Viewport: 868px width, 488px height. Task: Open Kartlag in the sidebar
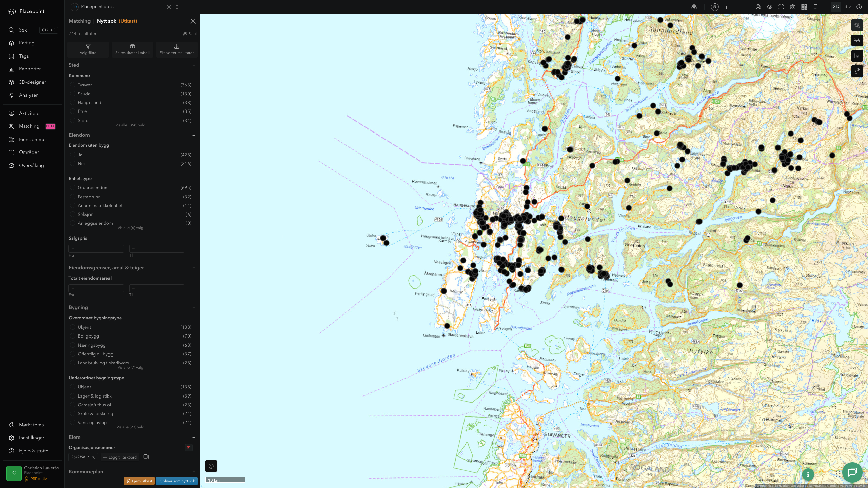27,43
